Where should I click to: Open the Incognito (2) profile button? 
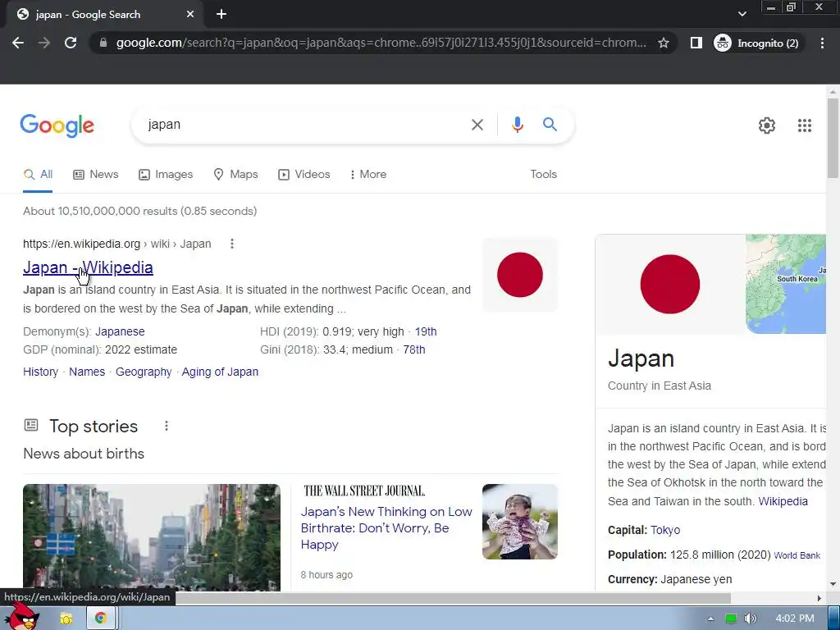[757, 43]
